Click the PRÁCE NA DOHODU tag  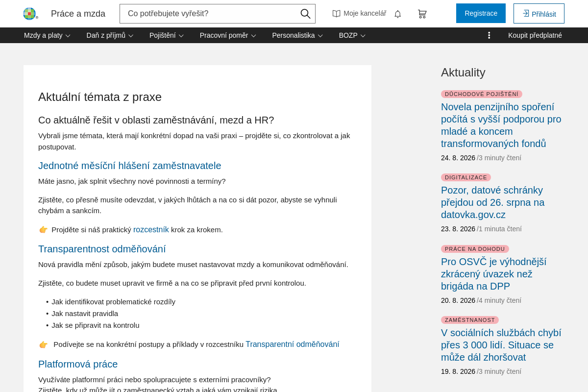tap(475, 249)
